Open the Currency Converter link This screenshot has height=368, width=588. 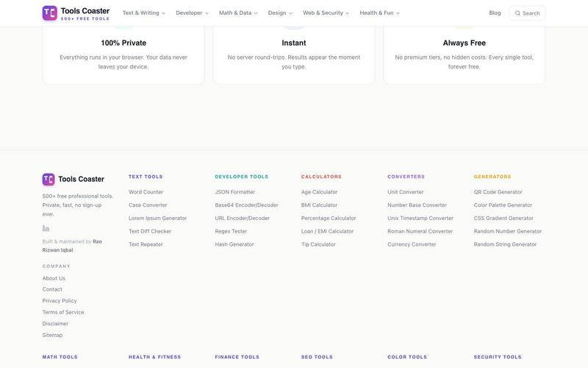point(412,244)
